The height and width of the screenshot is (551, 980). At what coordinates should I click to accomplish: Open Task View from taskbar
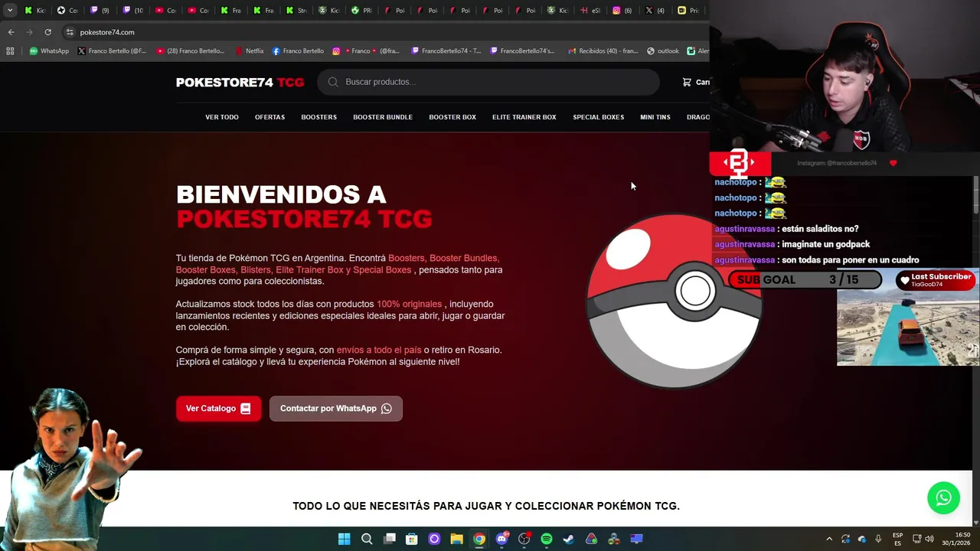[389, 539]
